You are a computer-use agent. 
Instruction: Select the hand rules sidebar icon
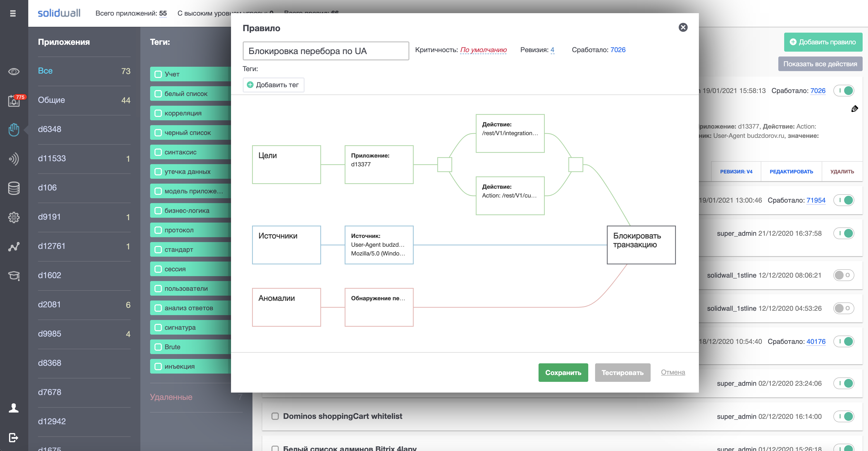click(x=14, y=130)
